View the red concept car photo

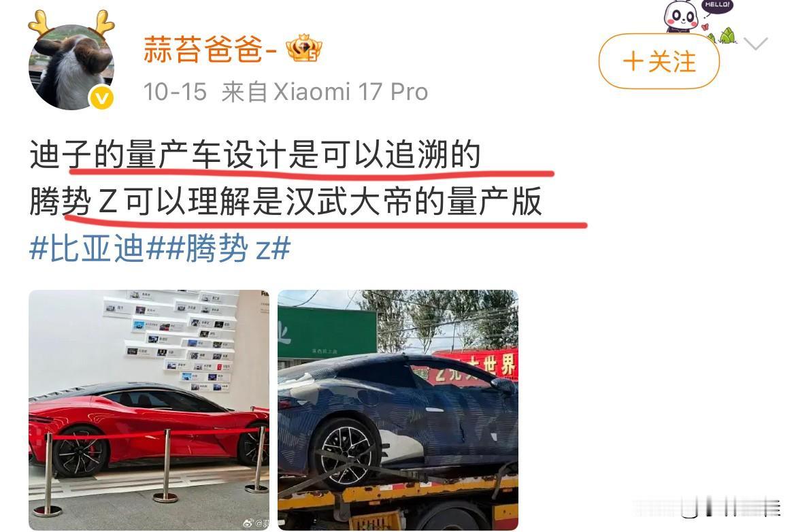(149, 410)
